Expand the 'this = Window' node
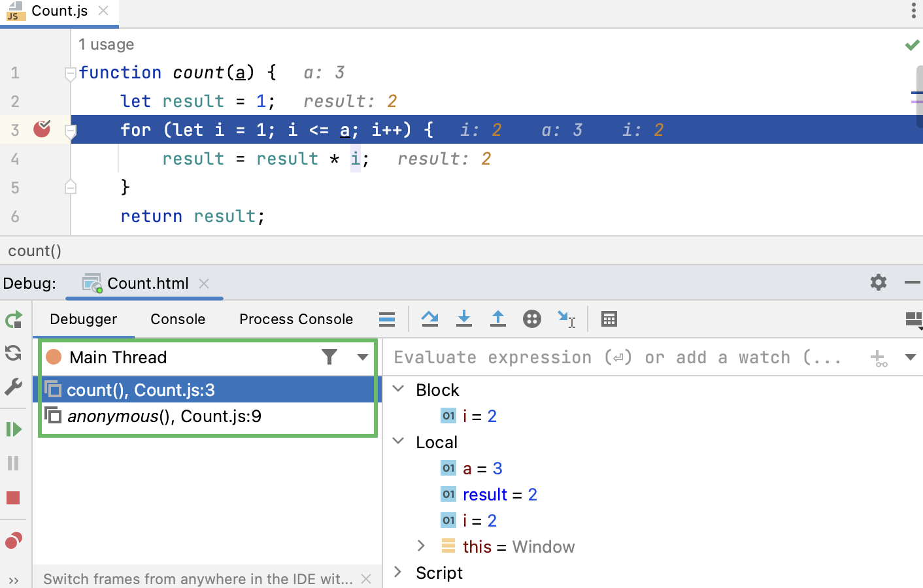This screenshot has height=588, width=923. point(422,546)
